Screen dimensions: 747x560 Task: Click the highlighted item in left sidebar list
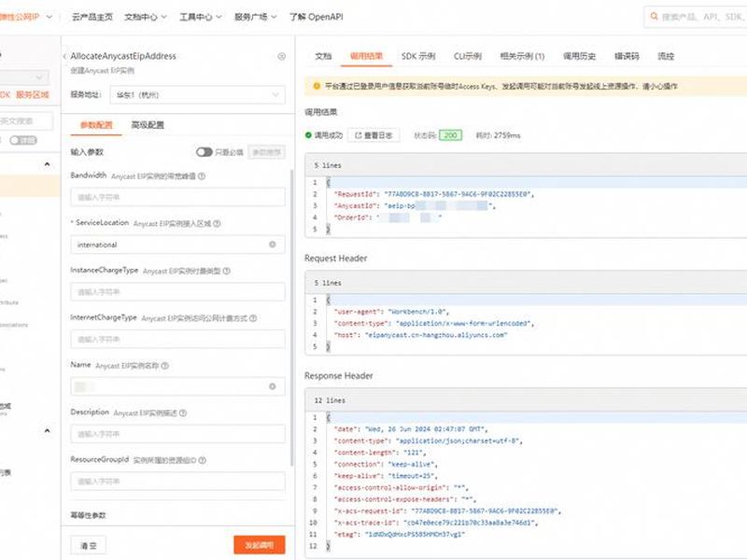coord(30,186)
